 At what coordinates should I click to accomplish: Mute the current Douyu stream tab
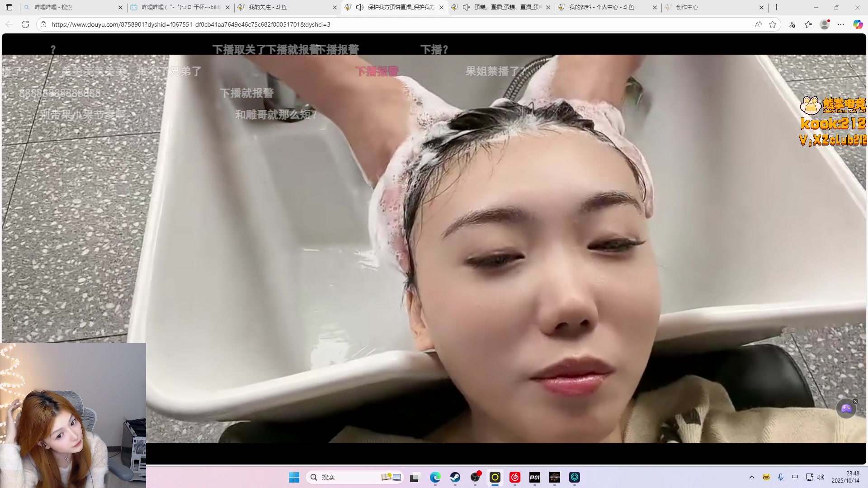pyautogui.click(x=360, y=7)
